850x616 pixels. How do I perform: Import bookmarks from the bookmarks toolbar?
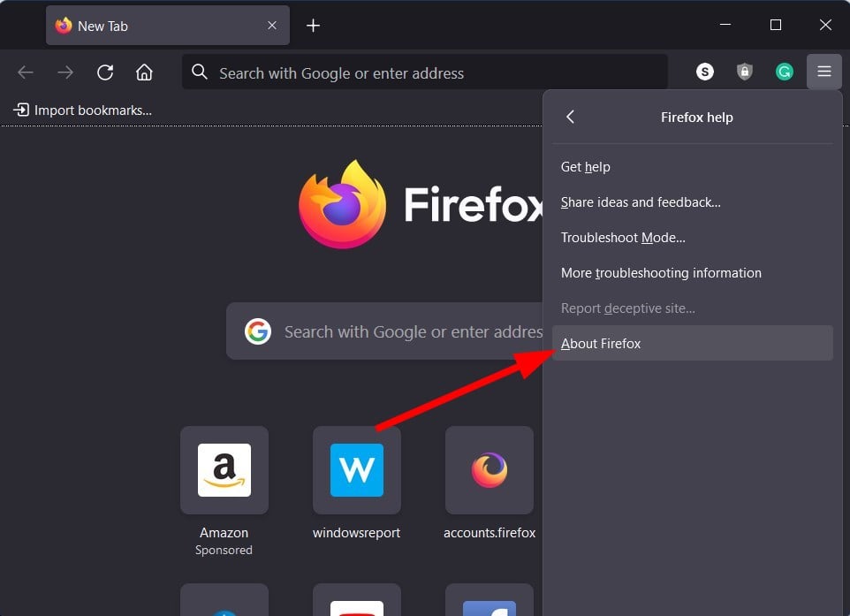click(x=82, y=110)
